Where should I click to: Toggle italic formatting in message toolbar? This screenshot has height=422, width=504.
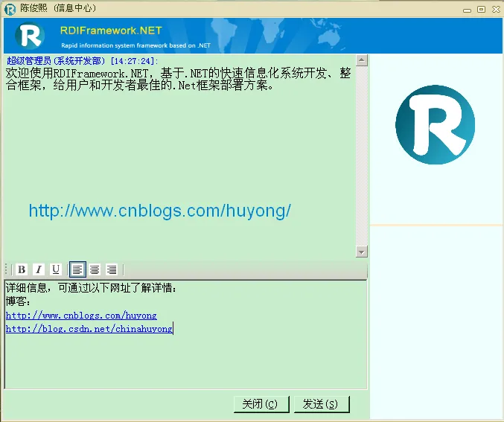(x=39, y=269)
